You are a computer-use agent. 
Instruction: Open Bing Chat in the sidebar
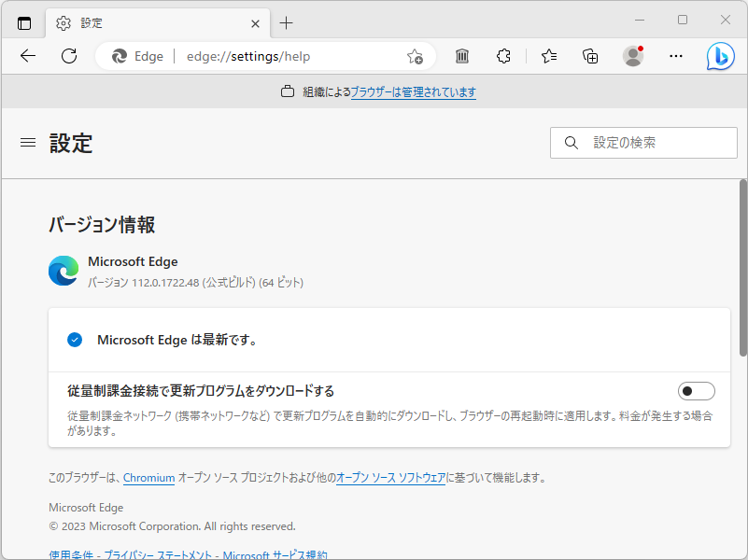[x=719, y=56]
